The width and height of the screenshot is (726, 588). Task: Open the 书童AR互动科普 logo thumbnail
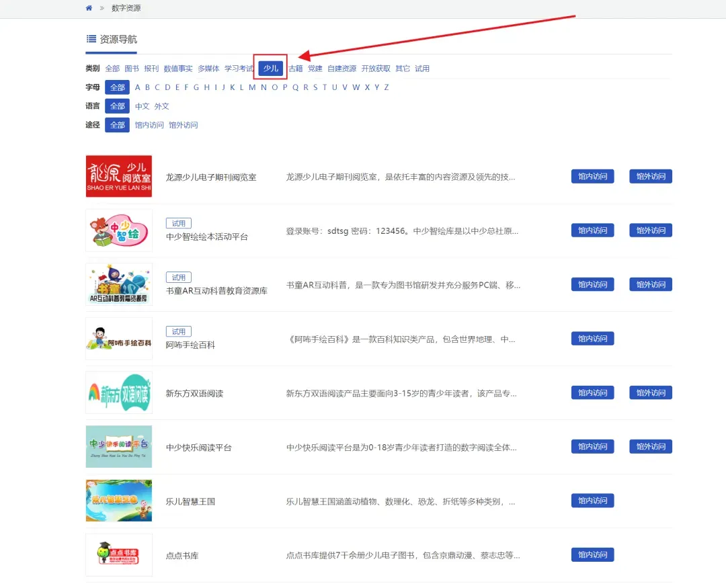(x=119, y=284)
